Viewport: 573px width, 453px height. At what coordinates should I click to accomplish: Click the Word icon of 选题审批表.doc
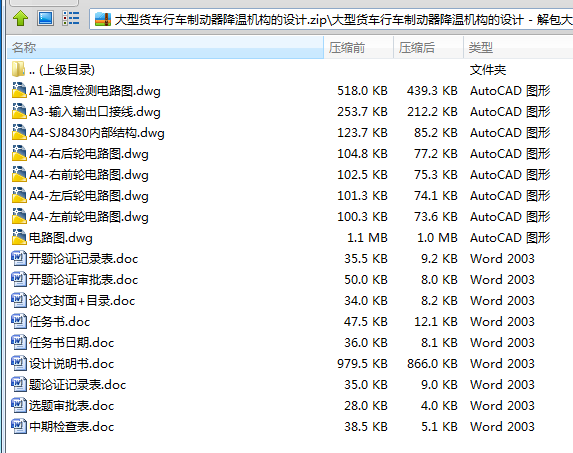click(19, 406)
